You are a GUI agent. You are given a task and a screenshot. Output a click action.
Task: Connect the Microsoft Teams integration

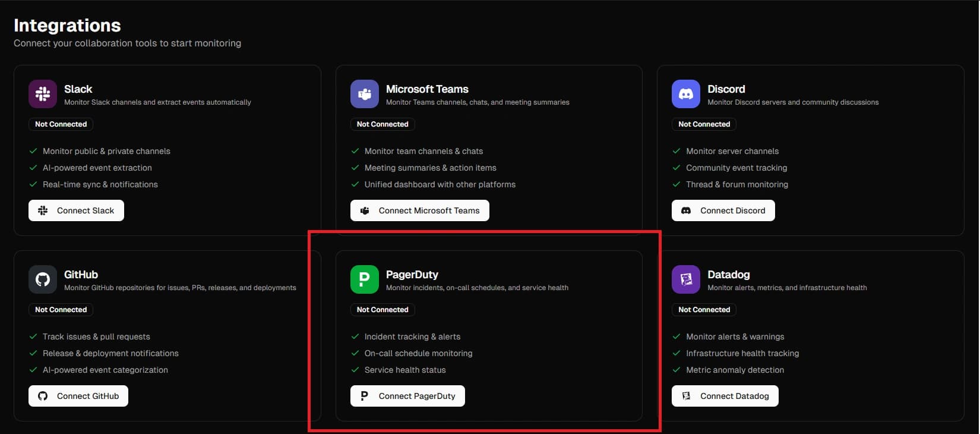point(420,210)
